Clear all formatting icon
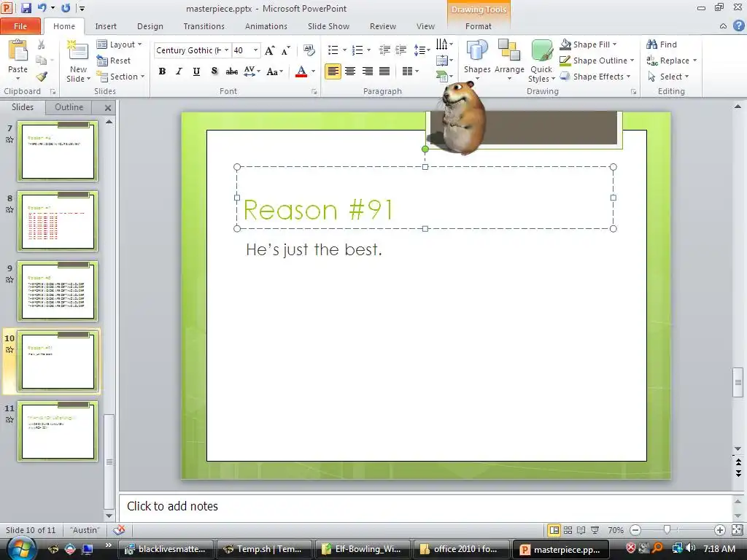The height and width of the screenshot is (560, 747). (309, 50)
